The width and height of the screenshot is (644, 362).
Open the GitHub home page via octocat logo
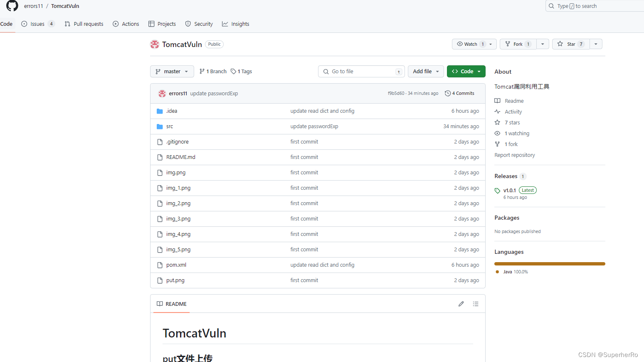point(11,6)
